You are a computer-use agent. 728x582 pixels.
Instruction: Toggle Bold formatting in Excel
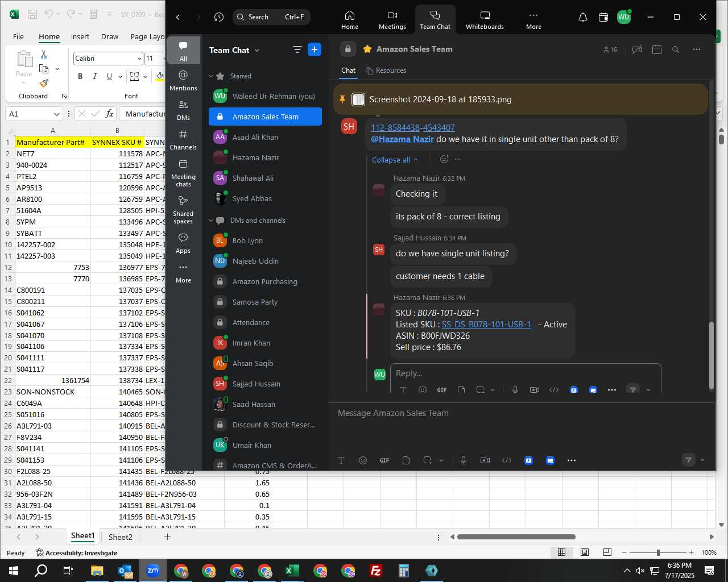pos(80,76)
